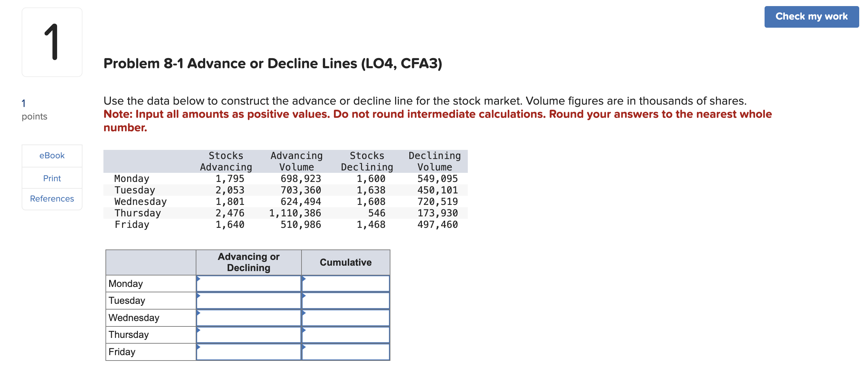Viewport: 868px width, 372px height.
Task: Click the blue marker on Friday's Advancing cell
Action: click(x=198, y=346)
